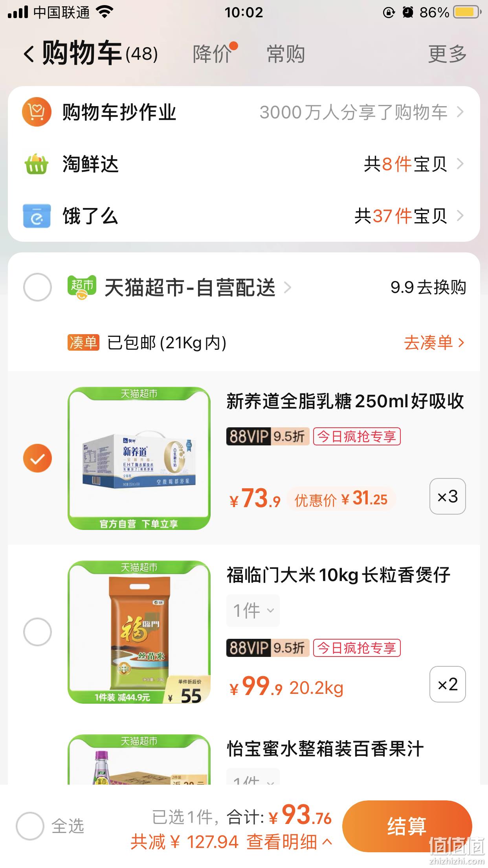This screenshot has width=488, height=868.
Task: Open the 新养道 milk box thumbnail
Action: tap(139, 458)
